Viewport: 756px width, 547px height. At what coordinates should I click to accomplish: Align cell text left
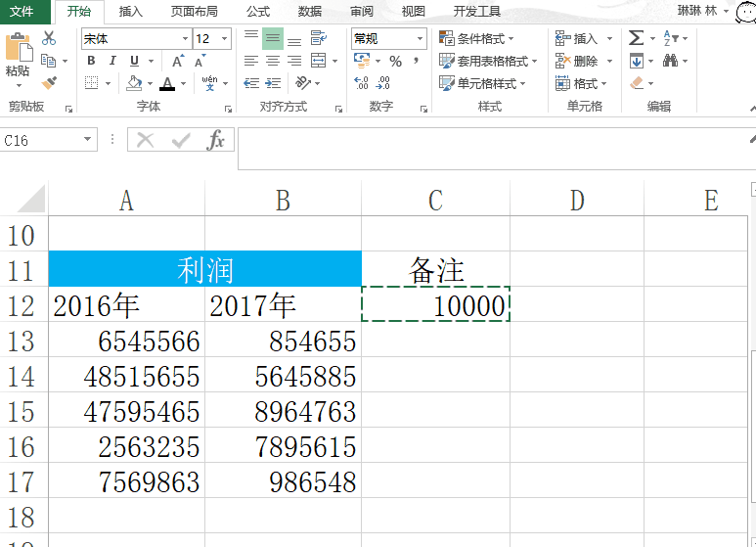(x=251, y=61)
